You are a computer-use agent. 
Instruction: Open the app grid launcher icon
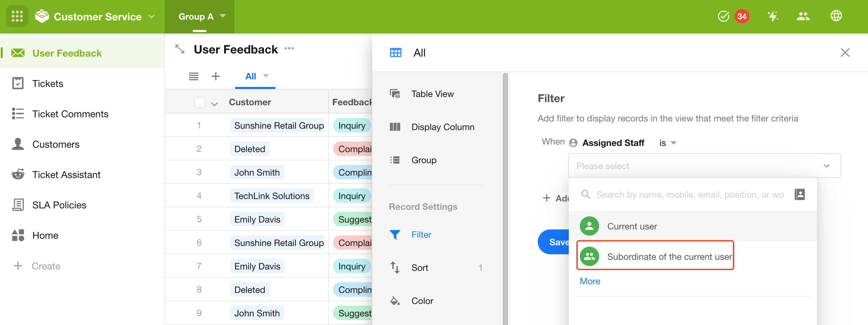coord(17,16)
